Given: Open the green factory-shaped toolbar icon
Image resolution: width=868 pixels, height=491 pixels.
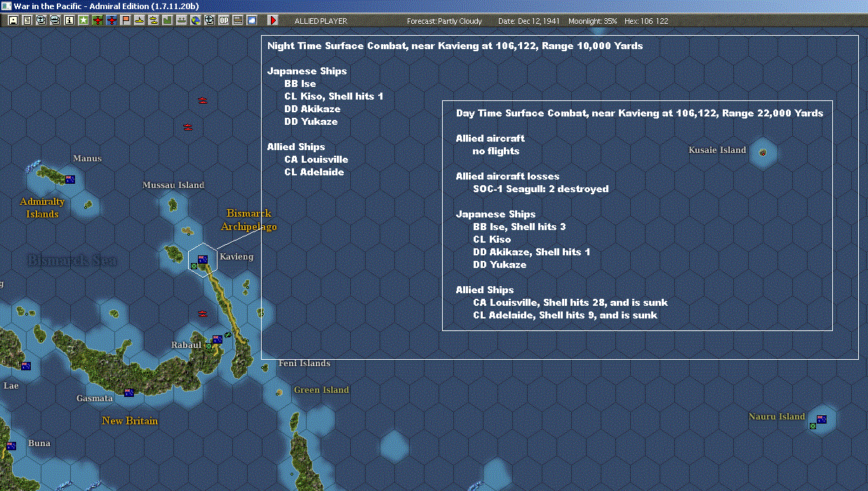Looking at the screenshot, I should tap(167, 20).
